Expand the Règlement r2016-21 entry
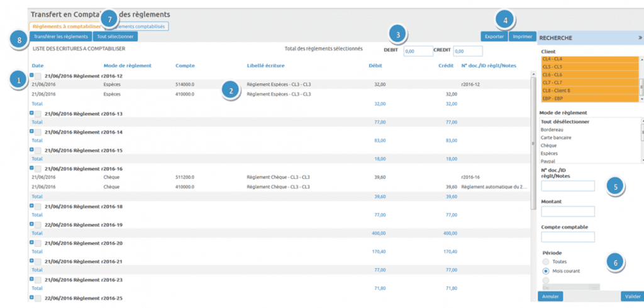The height and width of the screenshot is (308, 644). pyautogui.click(x=31, y=261)
